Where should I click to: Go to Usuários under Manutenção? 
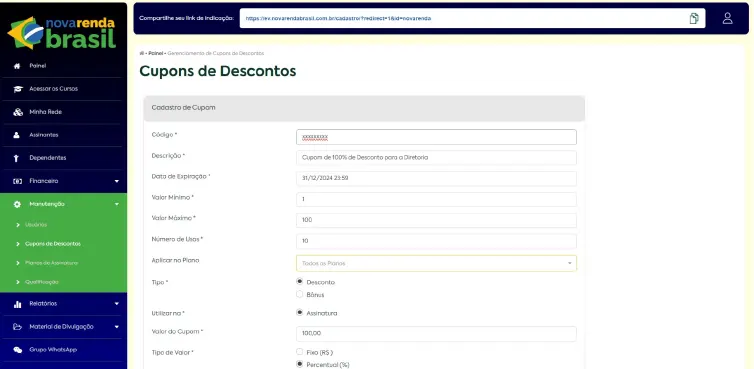36,225
